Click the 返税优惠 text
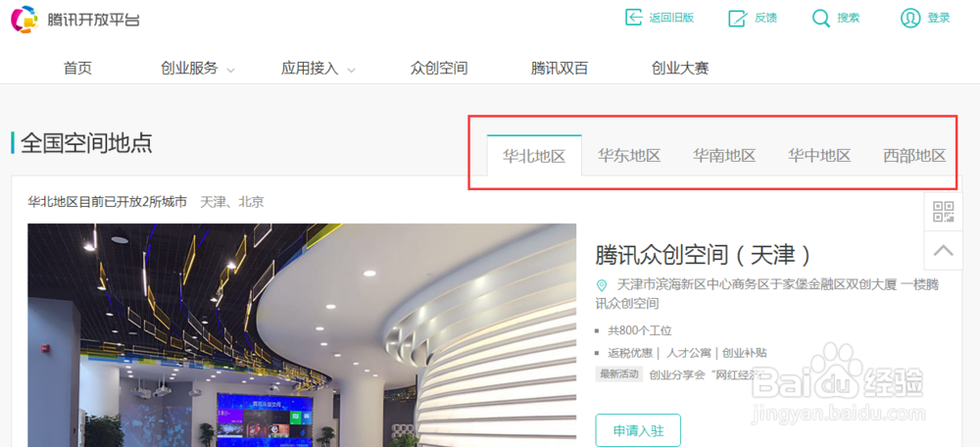 point(630,353)
